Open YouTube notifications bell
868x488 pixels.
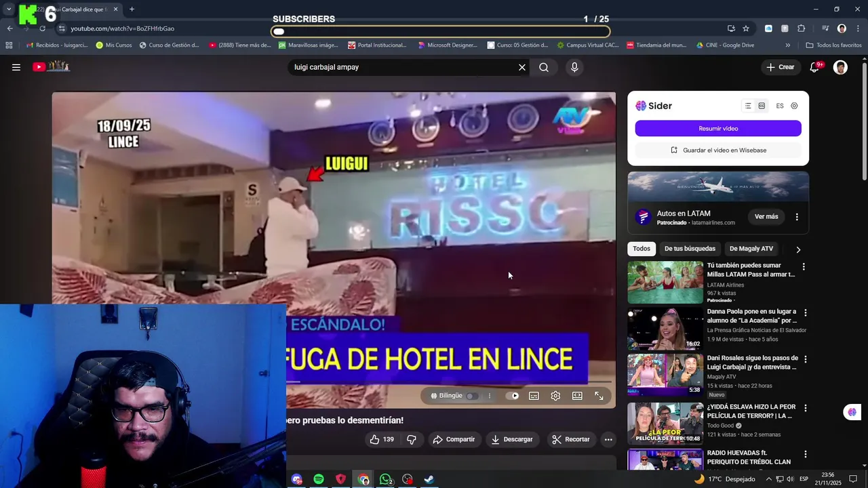[815, 67]
